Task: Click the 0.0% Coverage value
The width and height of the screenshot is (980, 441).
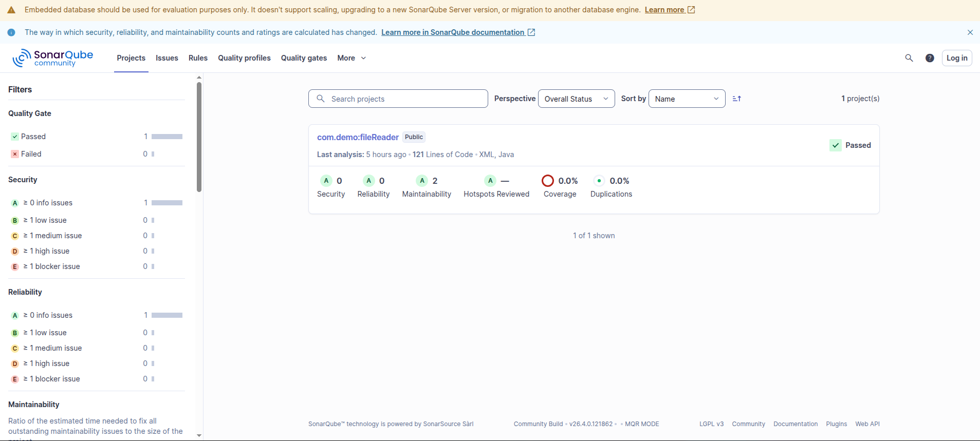Action: tap(568, 181)
